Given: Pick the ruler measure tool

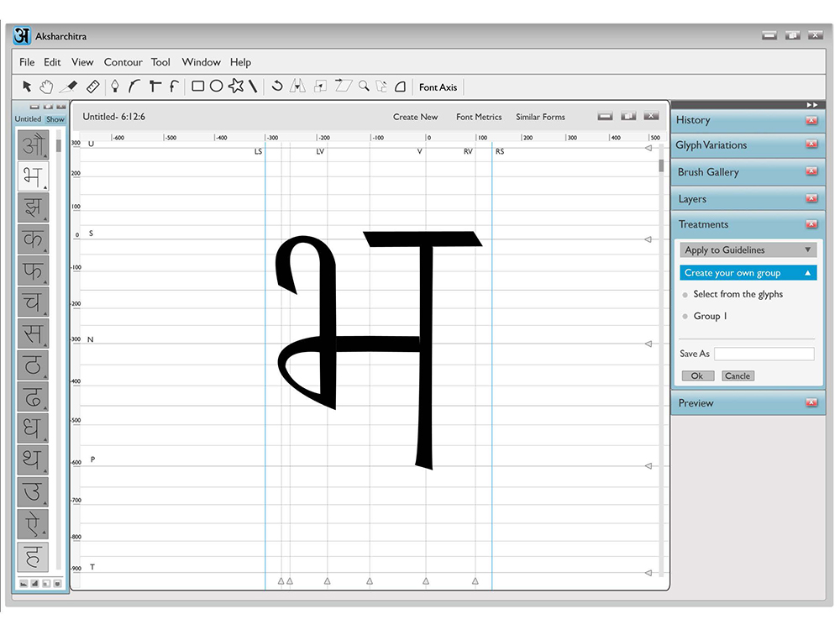Looking at the screenshot, I should click(x=92, y=87).
